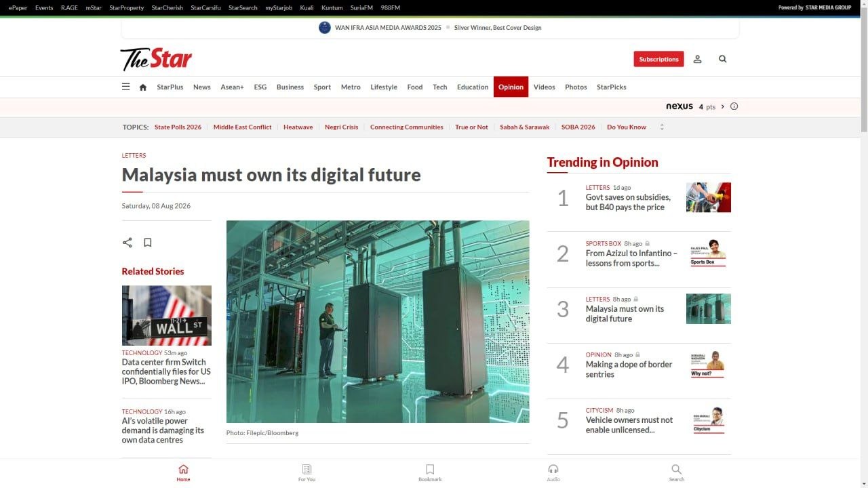
Task: Open AI's volatile power demand story
Action: [x=163, y=430]
